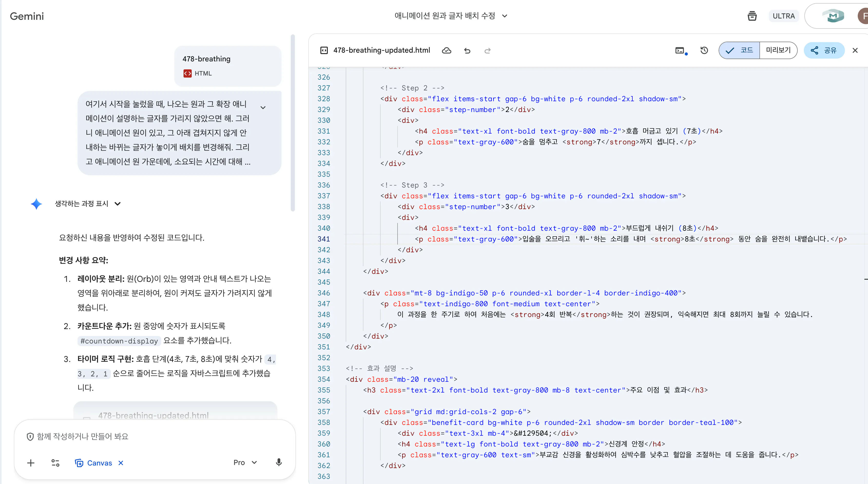Click the chat panel scrollbar
The image size is (868, 484).
(x=293, y=123)
